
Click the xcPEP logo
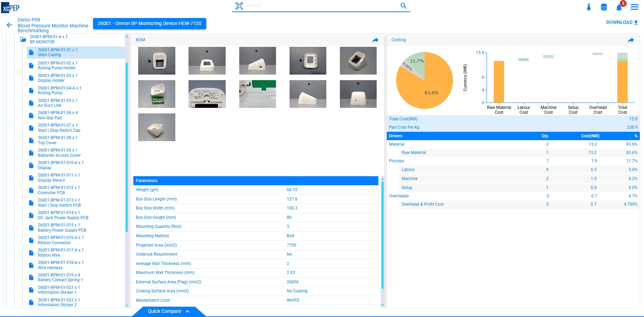10,7
